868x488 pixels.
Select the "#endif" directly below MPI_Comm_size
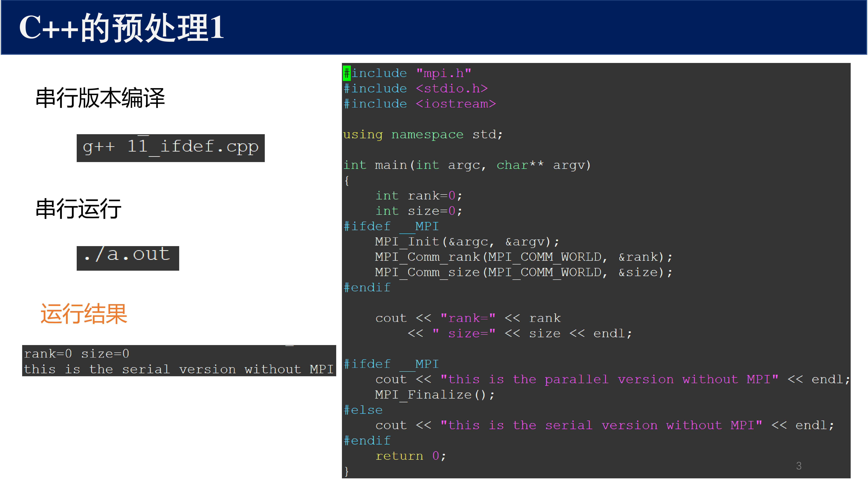click(367, 288)
